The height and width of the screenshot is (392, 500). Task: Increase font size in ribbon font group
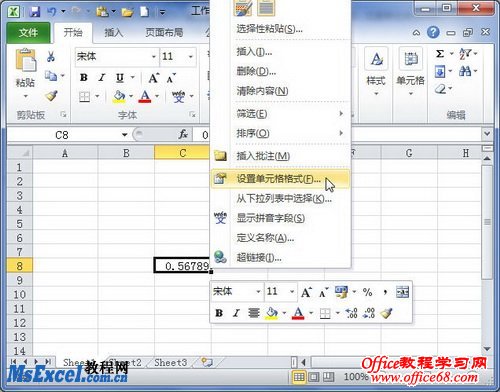click(154, 78)
